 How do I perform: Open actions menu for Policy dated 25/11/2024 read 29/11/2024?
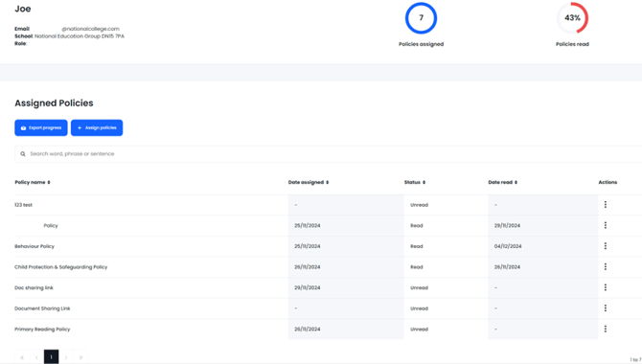pos(606,225)
